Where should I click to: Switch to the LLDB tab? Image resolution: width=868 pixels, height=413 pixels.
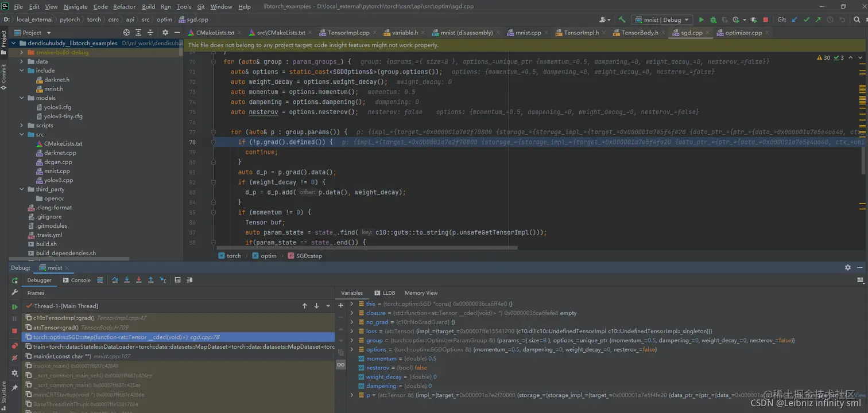385,293
